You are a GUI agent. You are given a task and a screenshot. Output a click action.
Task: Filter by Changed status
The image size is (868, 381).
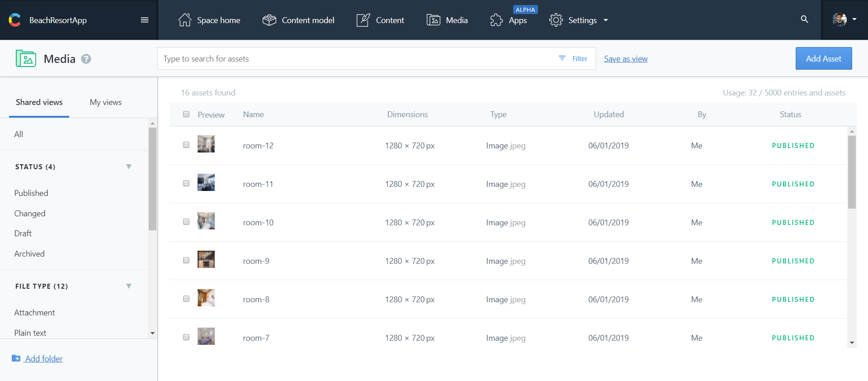coord(30,214)
